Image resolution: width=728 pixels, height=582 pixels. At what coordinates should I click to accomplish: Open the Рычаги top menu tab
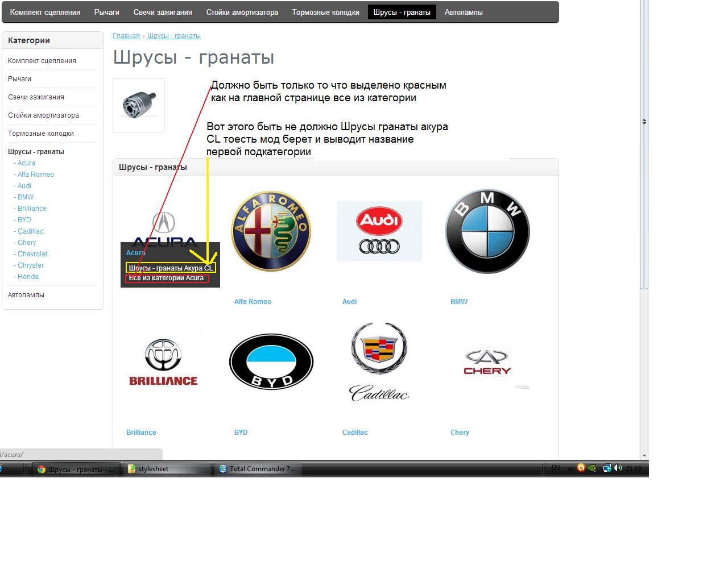coord(107,12)
